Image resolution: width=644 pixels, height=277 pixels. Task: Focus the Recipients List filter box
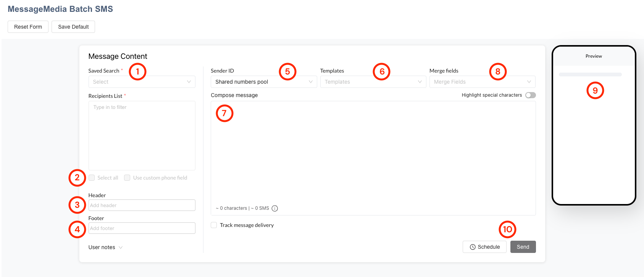tap(142, 136)
